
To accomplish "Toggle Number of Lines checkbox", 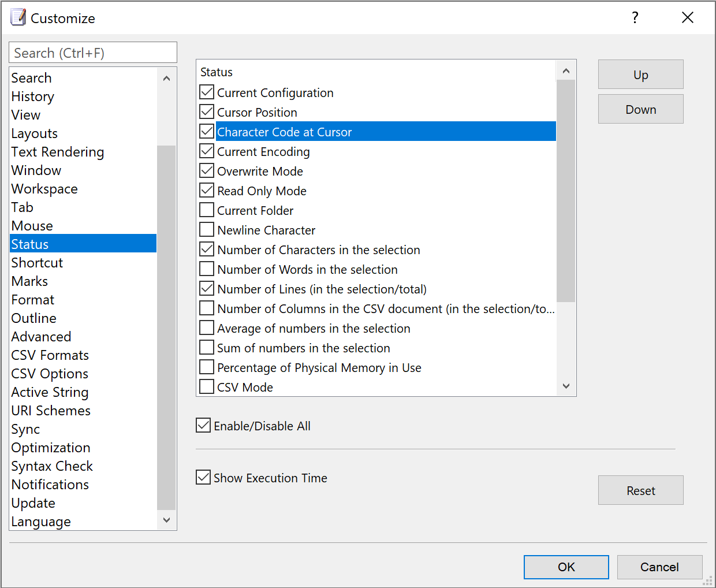I will (x=207, y=288).
